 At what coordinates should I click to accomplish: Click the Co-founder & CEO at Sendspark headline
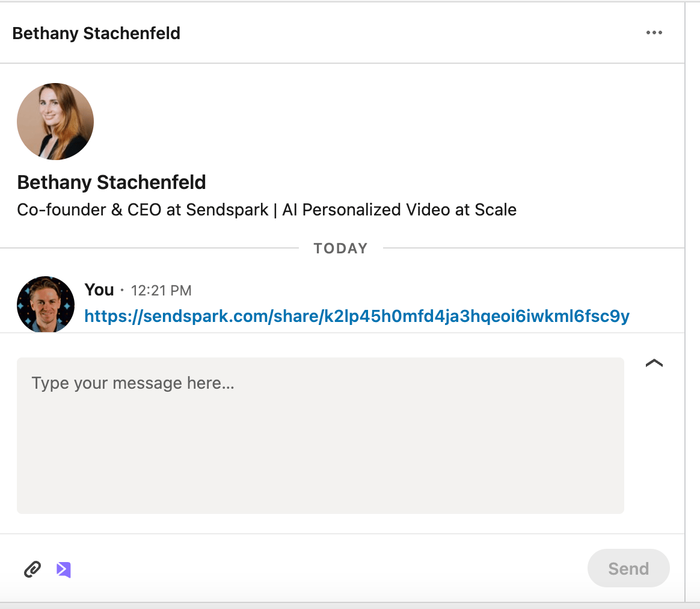point(266,209)
